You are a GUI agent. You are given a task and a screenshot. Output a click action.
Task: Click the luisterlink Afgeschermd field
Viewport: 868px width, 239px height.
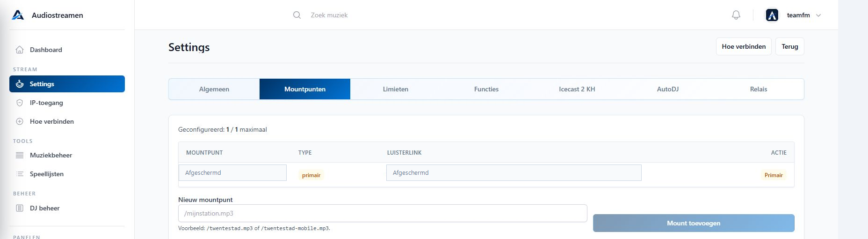pyautogui.click(x=514, y=172)
